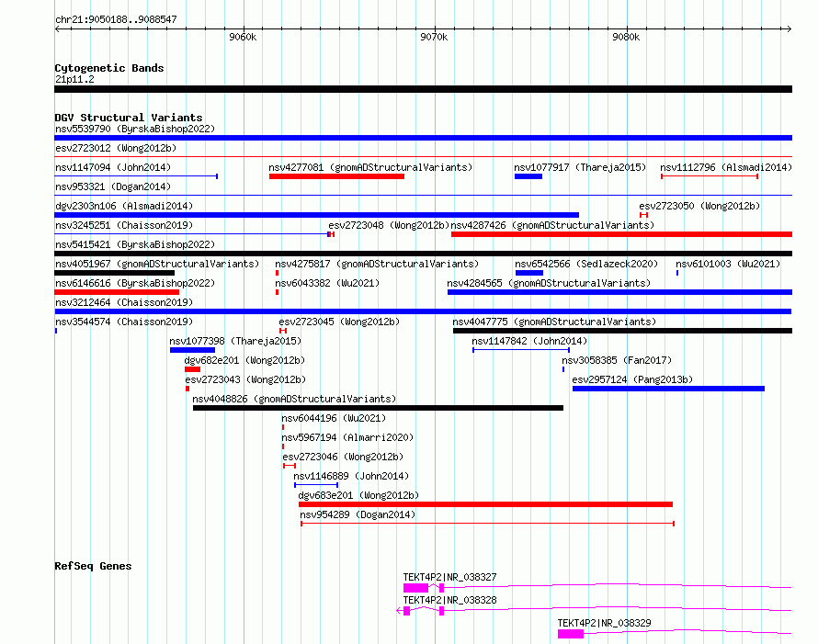
Task: Click the chr21:9050188..9088547 position label
Action: click(x=116, y=19)
